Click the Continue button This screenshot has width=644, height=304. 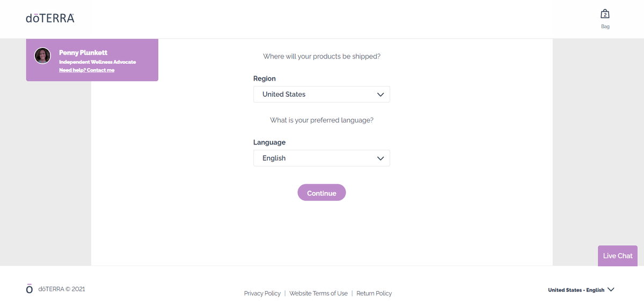321,193
